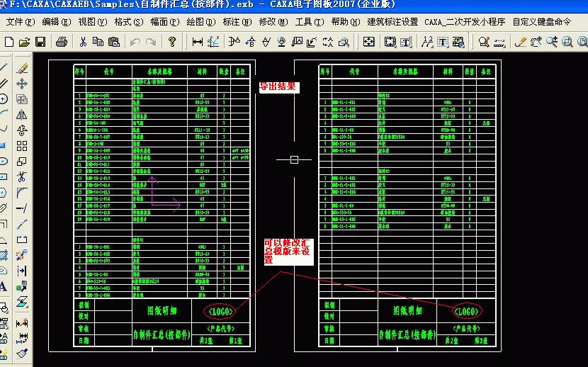Viewport: 588px width, 367px height.
Task: Select the array tool with four squares
Action: [x=22, y=146]
